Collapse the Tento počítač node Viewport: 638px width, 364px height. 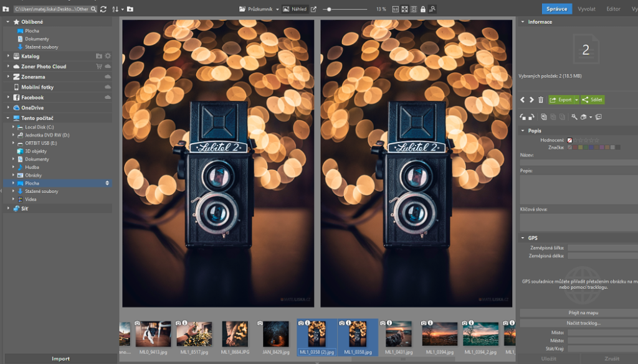coord(7,118)
